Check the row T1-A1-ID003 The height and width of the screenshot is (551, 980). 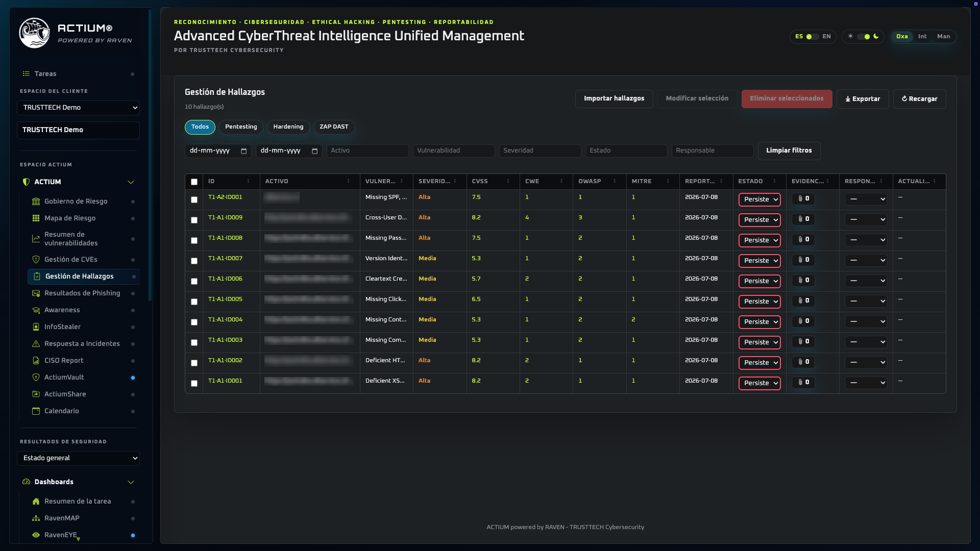click(x=194, y=343)
